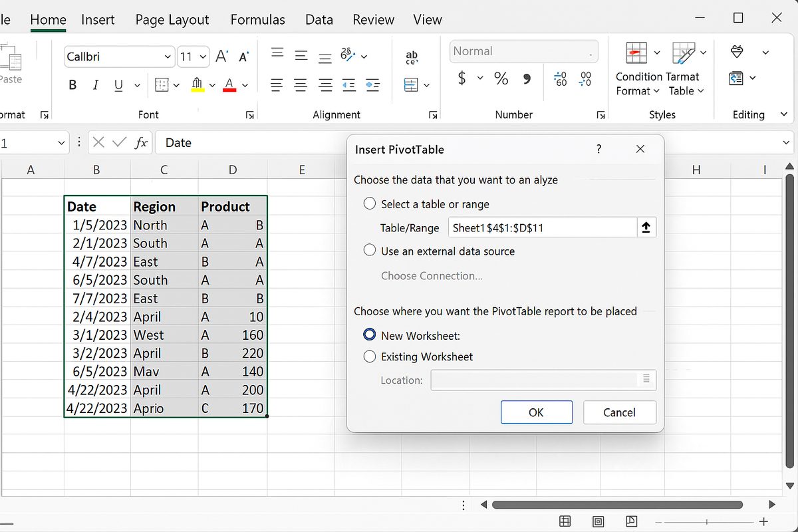
Task: Click OK in Insert PivotTable dialog
Action: click(536, 412)
